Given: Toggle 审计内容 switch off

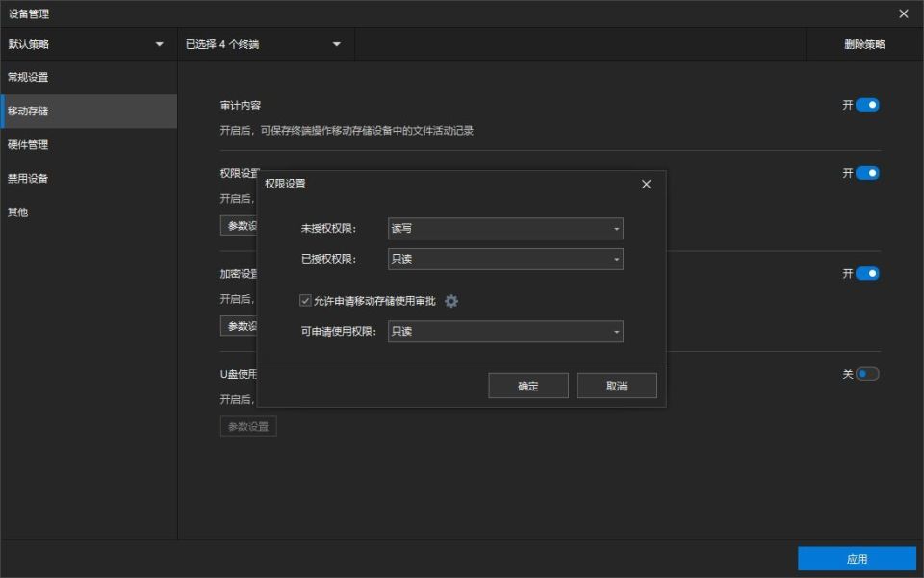Looking at the screenshot, I should click(867, 105).
